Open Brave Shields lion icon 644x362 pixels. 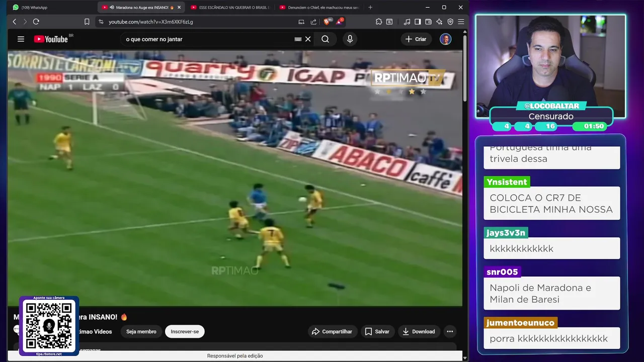(x=328, y=21)
